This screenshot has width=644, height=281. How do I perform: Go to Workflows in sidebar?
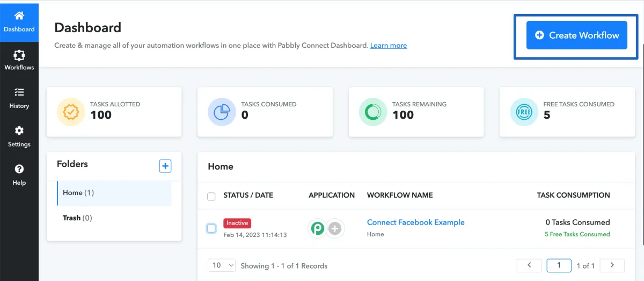point(19,61)
